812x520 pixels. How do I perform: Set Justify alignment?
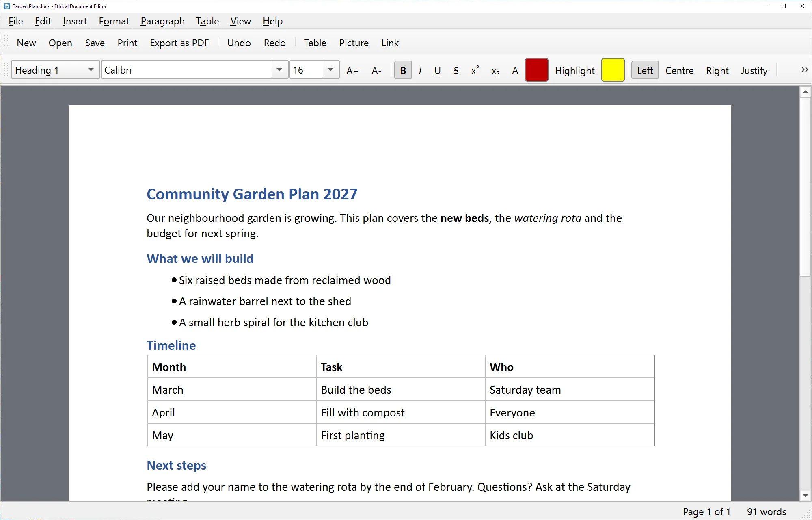coord(754,71)
